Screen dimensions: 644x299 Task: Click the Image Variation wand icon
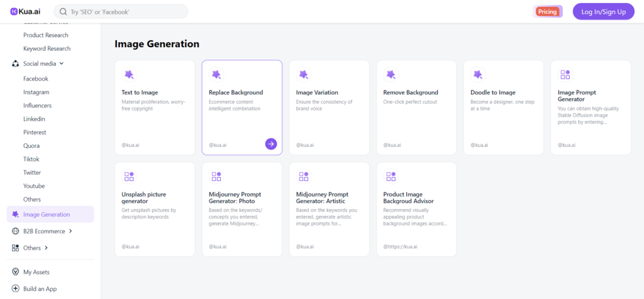tap(304, 74)
